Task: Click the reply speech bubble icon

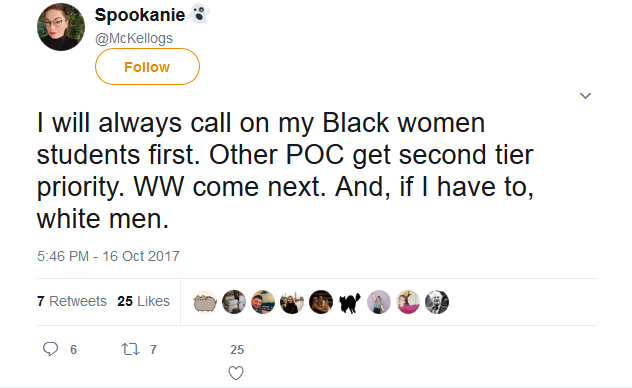Action: (51, 349)
